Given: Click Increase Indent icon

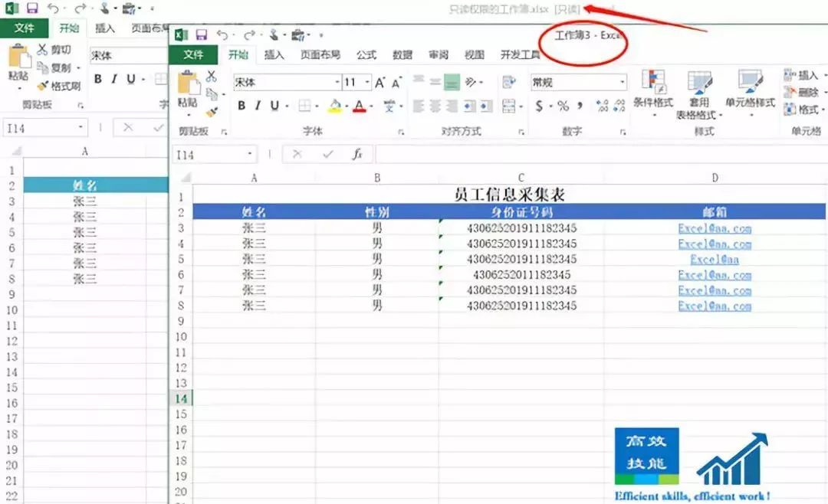Looking at the screenshot, I should click(x=485, y=106).
